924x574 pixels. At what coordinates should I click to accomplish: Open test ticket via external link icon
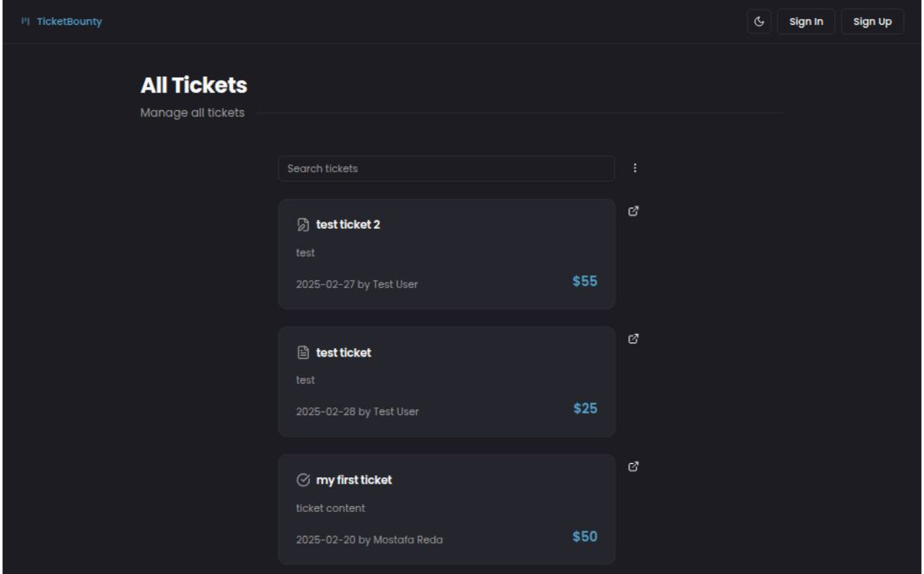click(x=634, y=338)
